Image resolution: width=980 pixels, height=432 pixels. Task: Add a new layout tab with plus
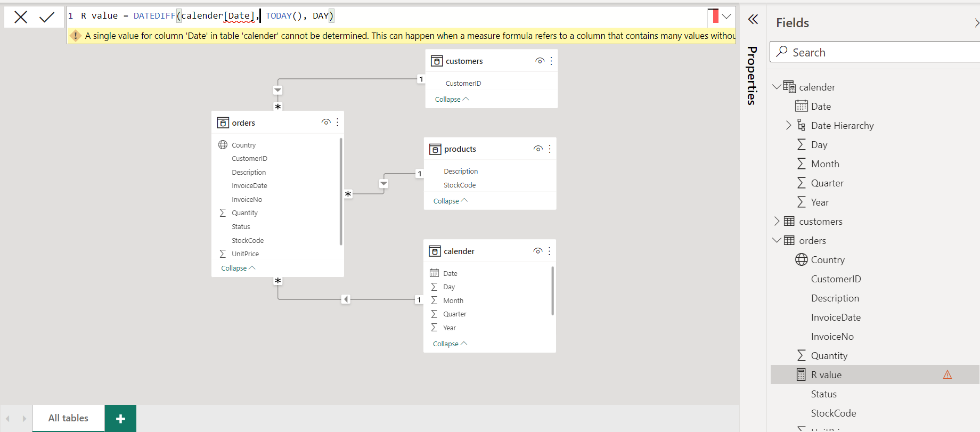tap(120, 418)
